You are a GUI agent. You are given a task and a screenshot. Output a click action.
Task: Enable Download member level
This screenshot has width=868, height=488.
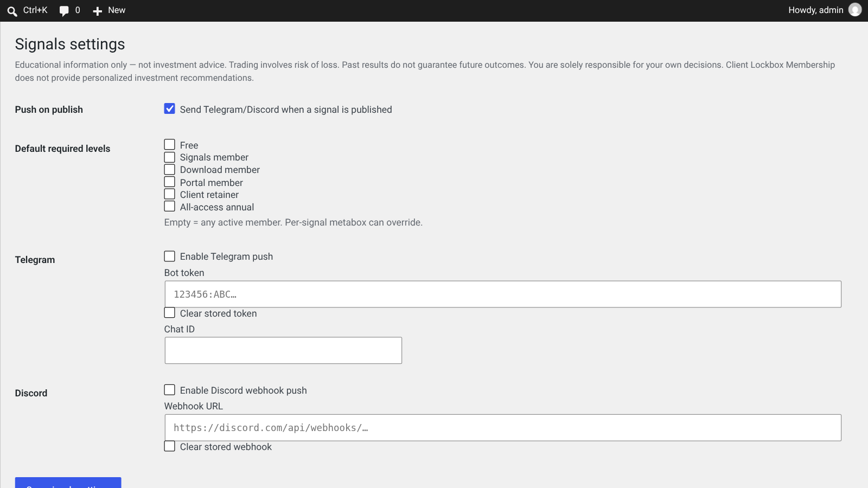[x=170, y=169]
